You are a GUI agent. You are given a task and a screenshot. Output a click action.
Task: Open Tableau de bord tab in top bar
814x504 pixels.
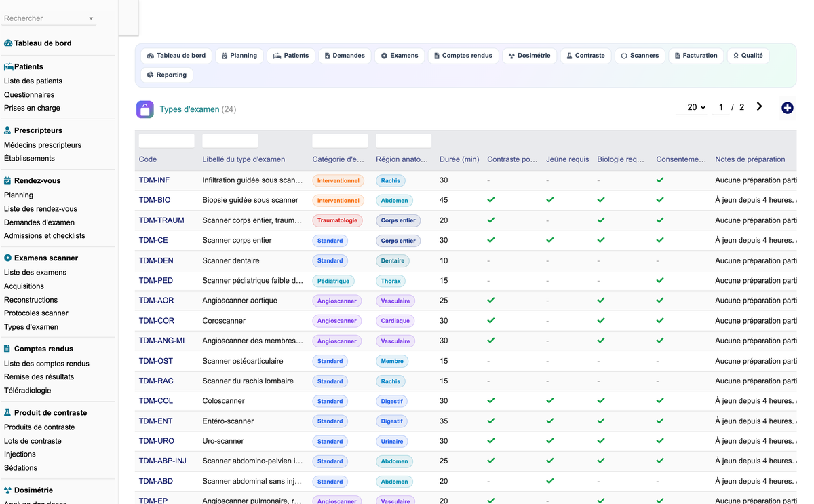point(176,56)
